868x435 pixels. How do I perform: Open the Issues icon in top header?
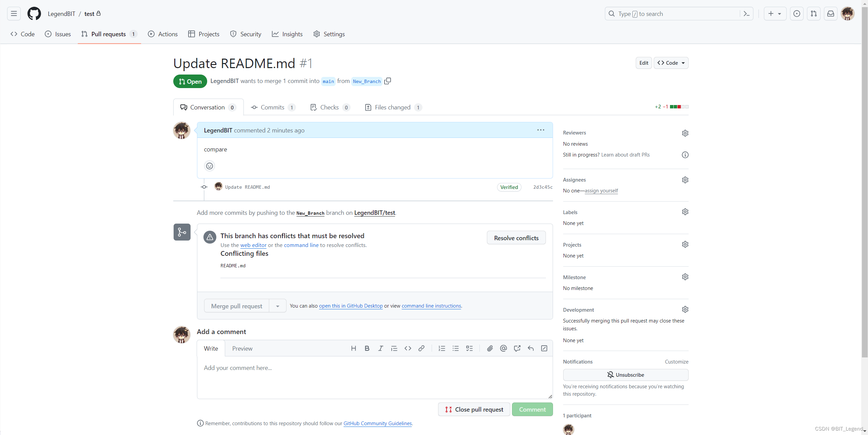pyautogui.click(x=797, y=14)
